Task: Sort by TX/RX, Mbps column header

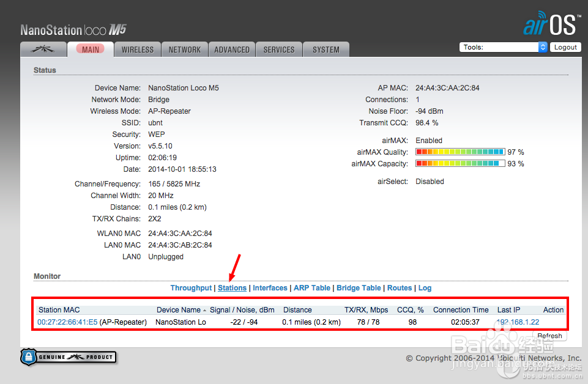Action: click(367, 310)
